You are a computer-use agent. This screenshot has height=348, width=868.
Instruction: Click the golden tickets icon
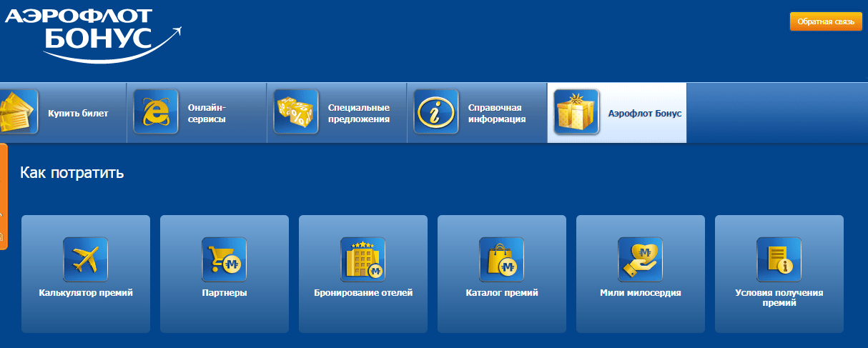point(17,112)
